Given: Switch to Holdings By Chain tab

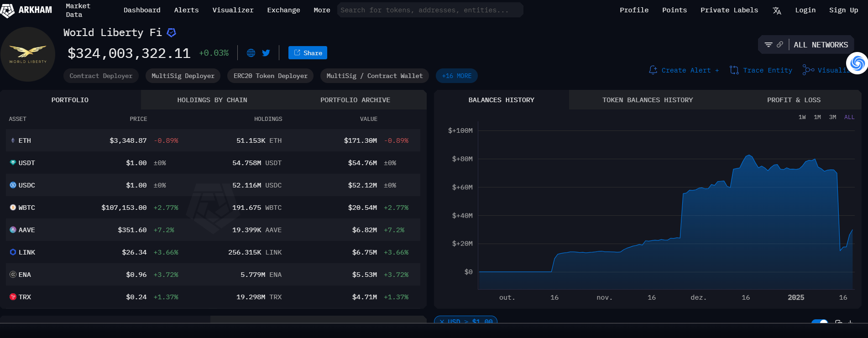Looking at the screenshot, I should pyautogui.click(x=212, y=100).
